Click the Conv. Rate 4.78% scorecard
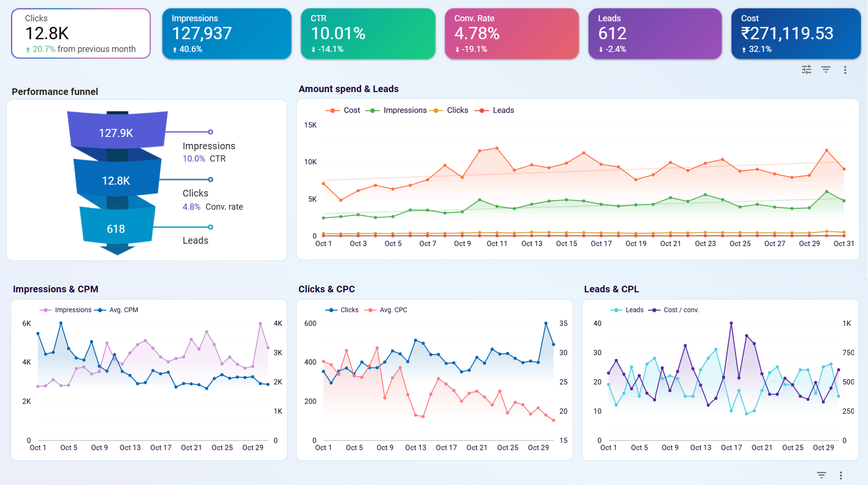The width and height of the screenshot is (868, 485). [x=512, y=34]
